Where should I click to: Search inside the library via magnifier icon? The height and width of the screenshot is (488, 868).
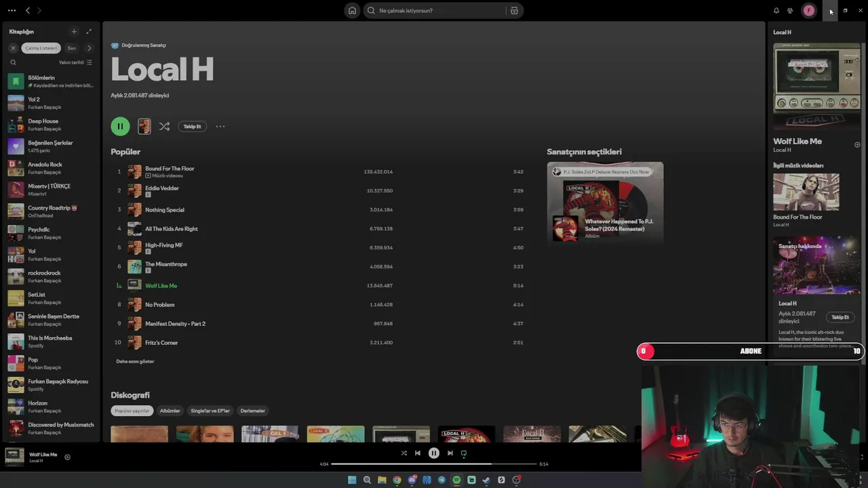(x=13, y=62)
